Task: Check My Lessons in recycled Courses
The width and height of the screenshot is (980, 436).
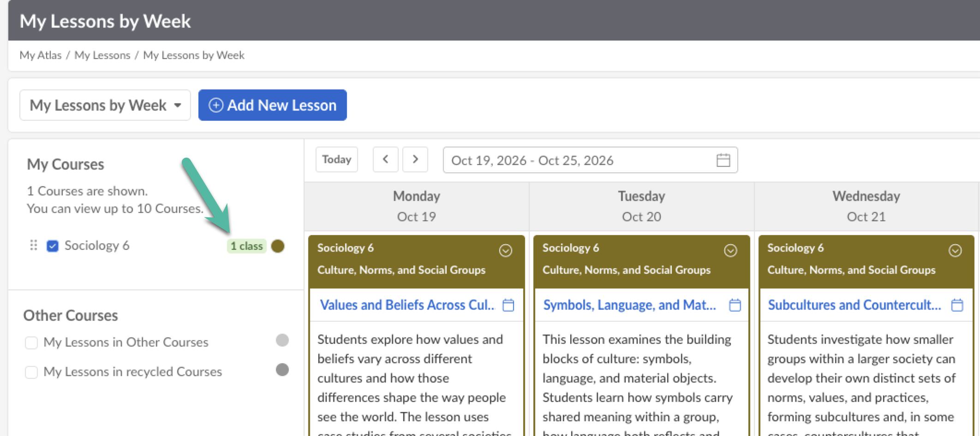Action: point(31,372)
